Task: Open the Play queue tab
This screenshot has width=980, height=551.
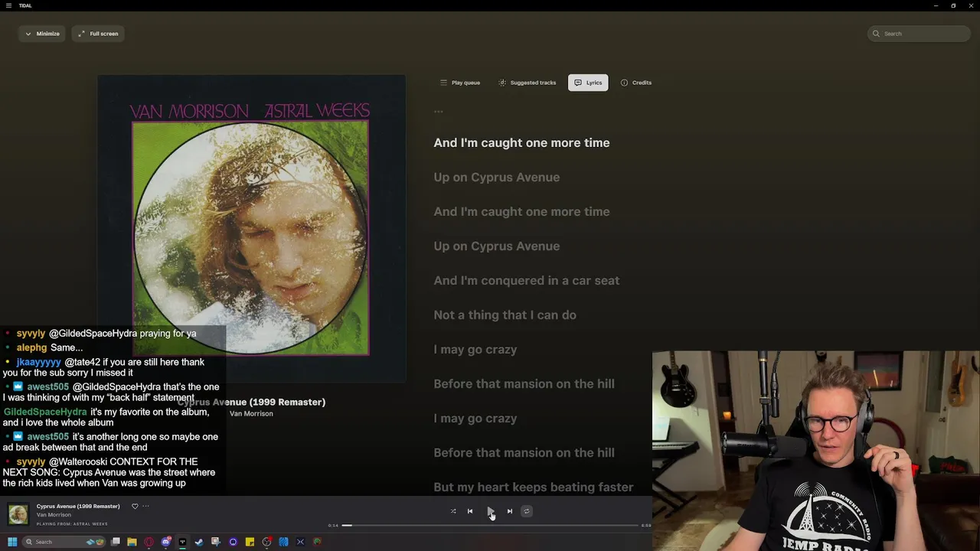Action: pos(460,83)
